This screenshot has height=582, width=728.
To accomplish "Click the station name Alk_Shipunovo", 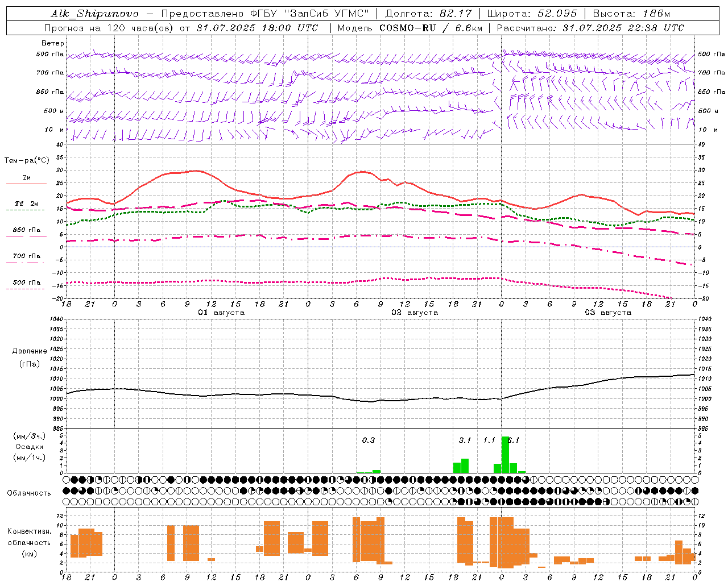I will coord(94,14).
